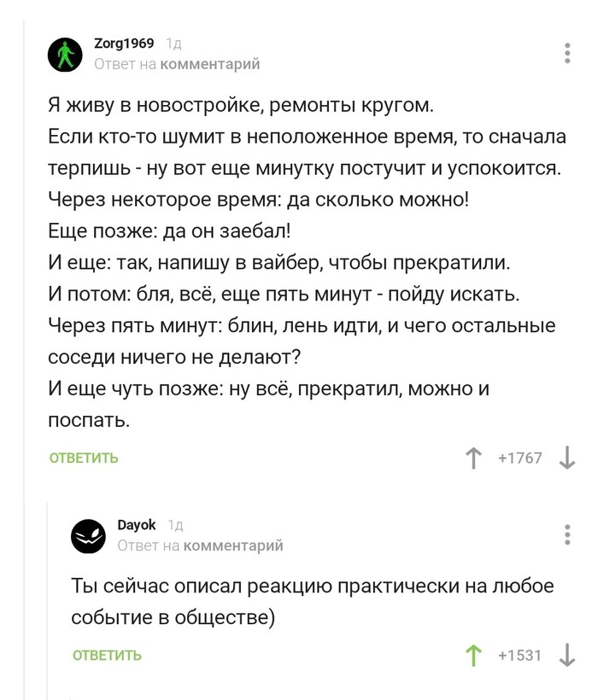Click ОТВЕТИТЬ under Zorg1969's comment
The width and height of the screenshot is (598, 700).
84,458
